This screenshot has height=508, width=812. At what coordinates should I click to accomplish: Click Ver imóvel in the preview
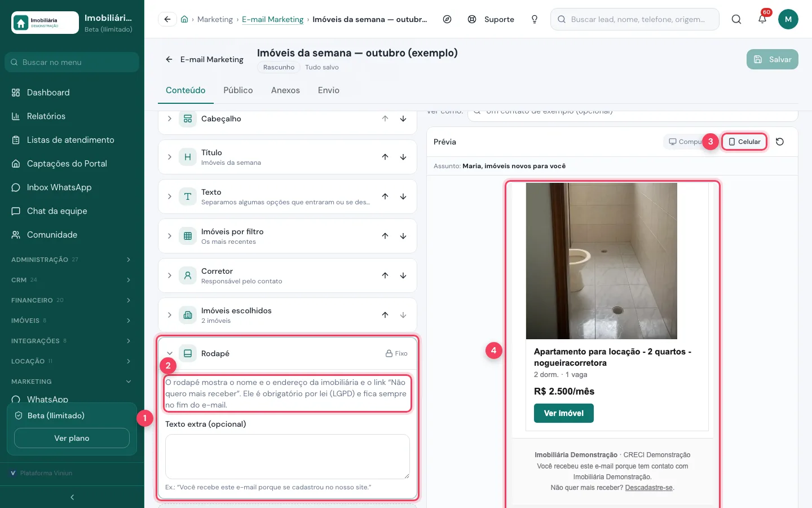click(x=564, y=413)
